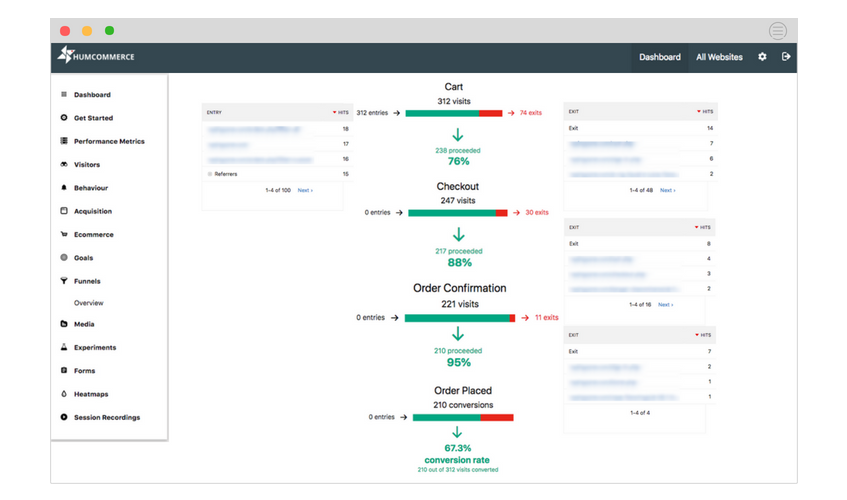Click the Media folder icon
The width and height of the screenshot is (847, 500).
(64, 324)
